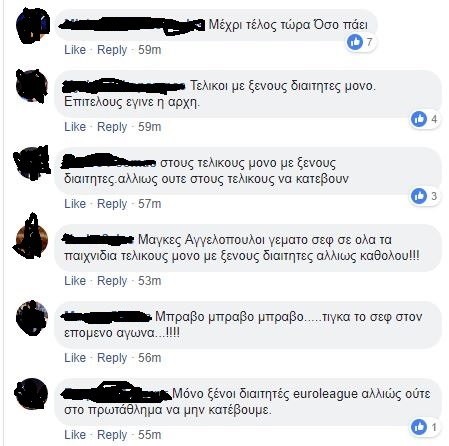Click the thumbs-up reaction icon showing 1 like
Image resolution: width=449 pixels, height=446 pixels.
point(419,427)
